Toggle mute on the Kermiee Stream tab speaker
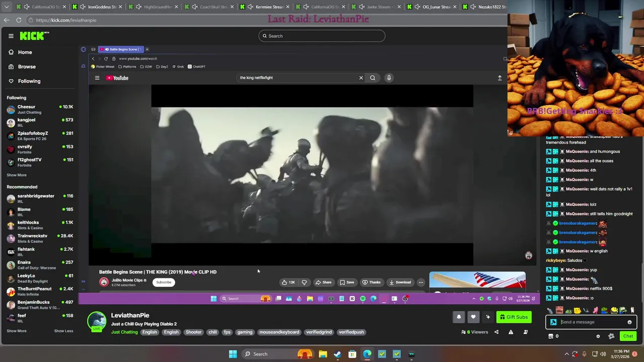The image size is (644, 362). (251, 7)
